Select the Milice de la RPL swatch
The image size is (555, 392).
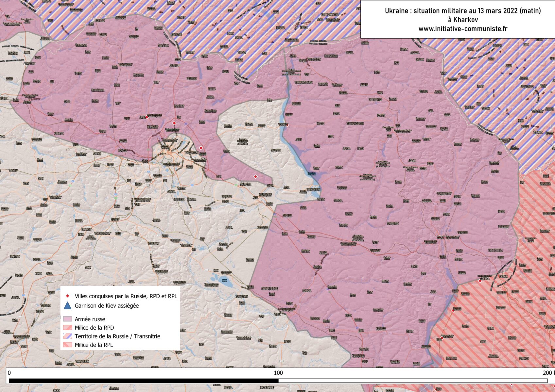click(67, 345)
